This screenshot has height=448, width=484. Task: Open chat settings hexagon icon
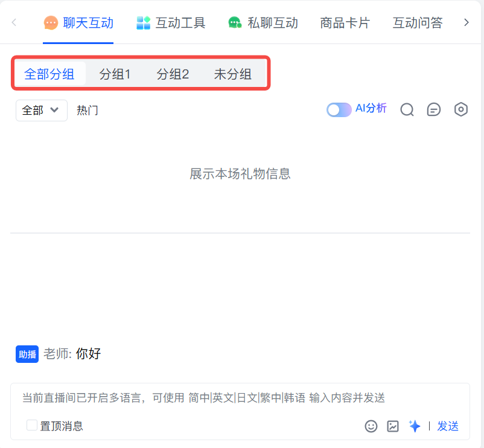(461, 109)
